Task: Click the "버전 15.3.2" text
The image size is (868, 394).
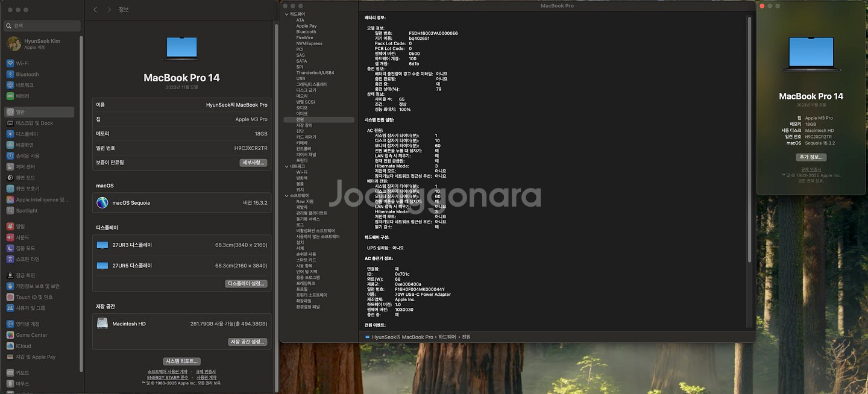Action: click(x=256, y=203)
